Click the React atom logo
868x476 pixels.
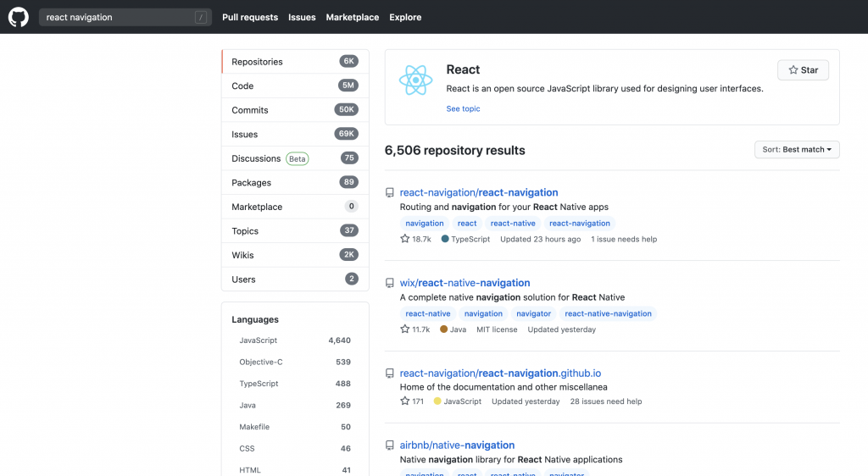click(415, 80)
